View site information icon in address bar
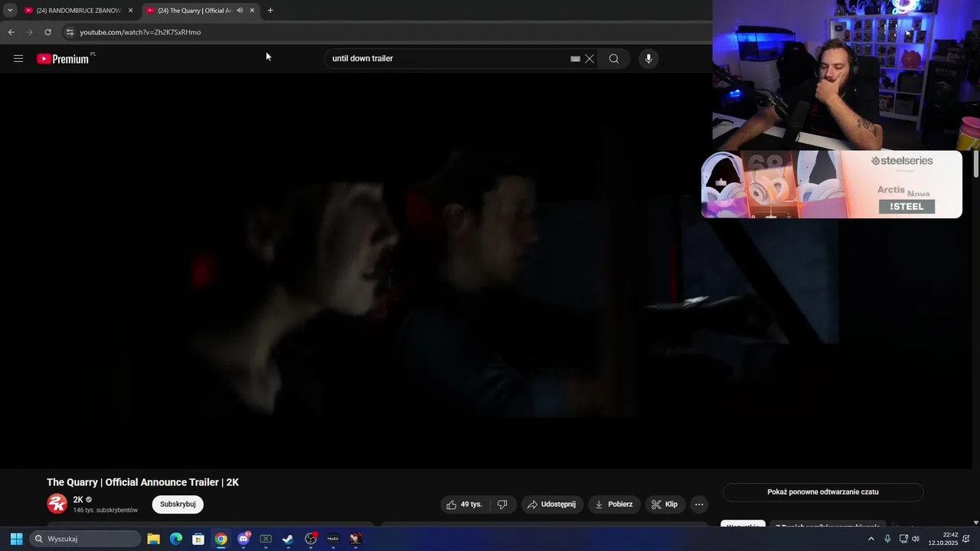The image size is (980, 551). pyautogui.click(x=70, y=32)
